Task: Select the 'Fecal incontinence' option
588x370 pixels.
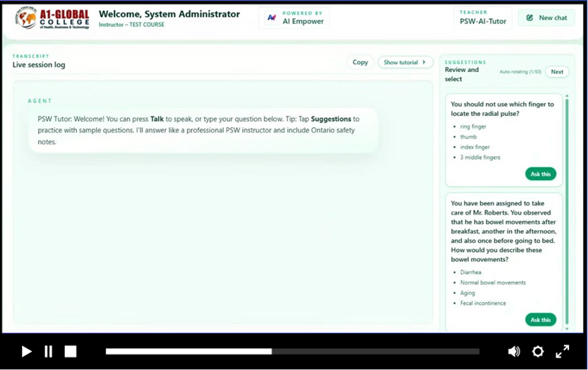Action: pyautogui.click(x=483, y=303)
